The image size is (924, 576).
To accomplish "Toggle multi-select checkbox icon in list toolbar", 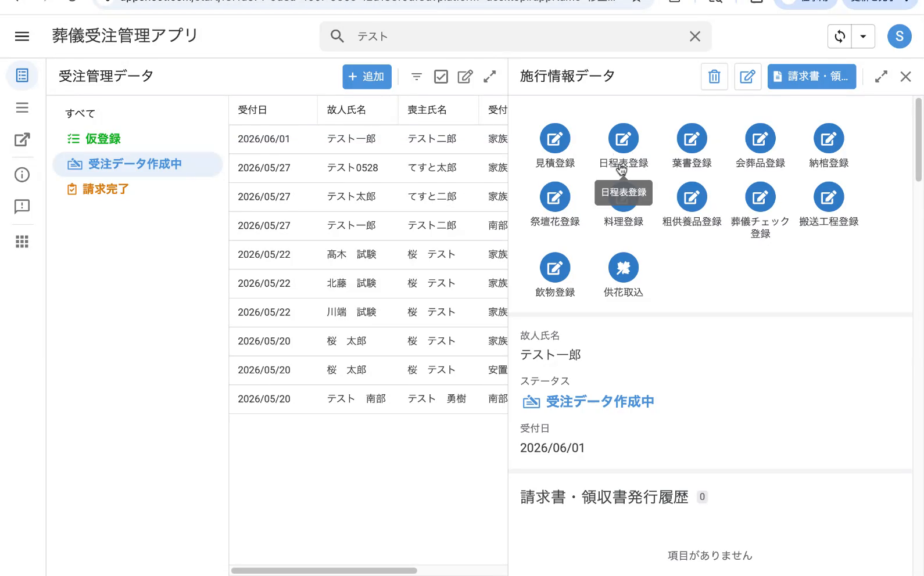I will 441,77.
